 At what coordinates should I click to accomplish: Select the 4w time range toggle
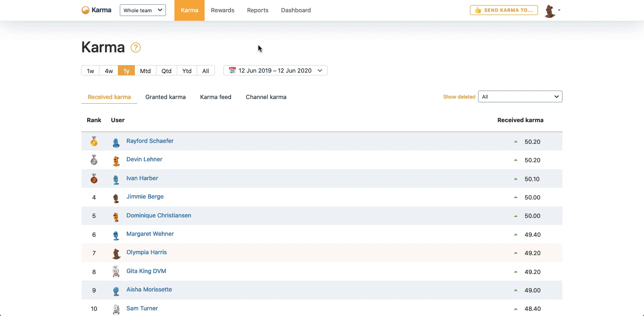109,71
